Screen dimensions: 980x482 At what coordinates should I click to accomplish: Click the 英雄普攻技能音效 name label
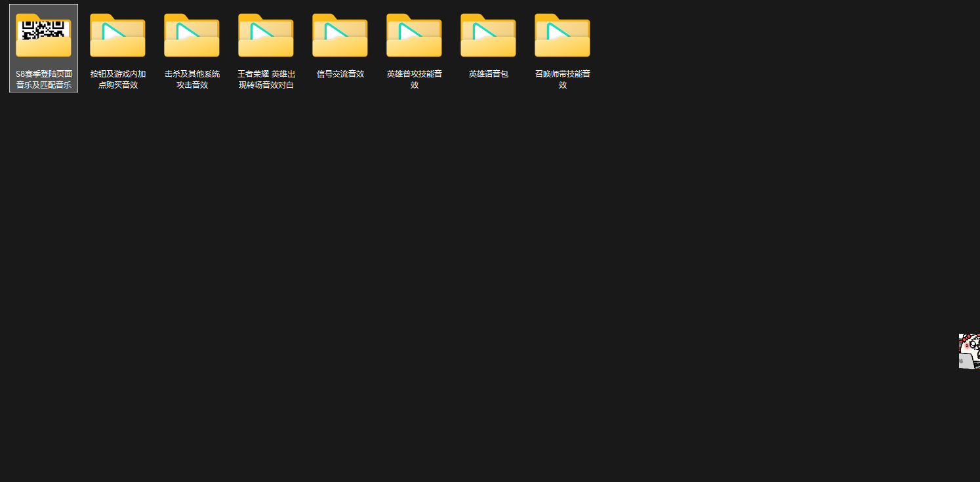414,79
